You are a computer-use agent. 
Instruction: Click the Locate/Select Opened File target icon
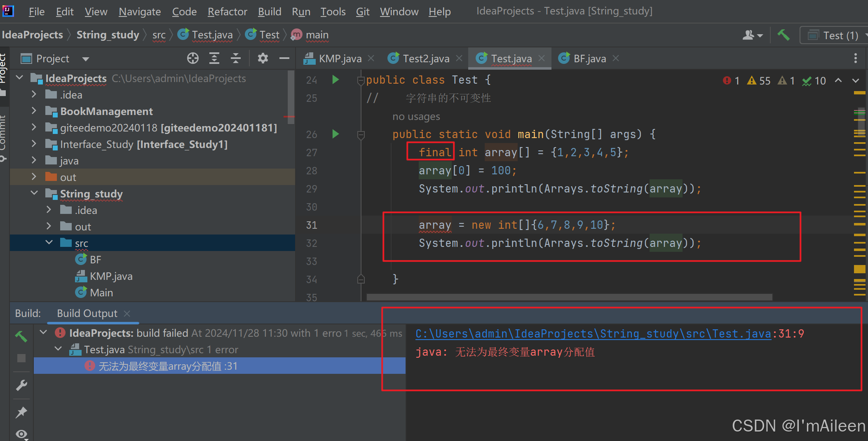(192, 59)
